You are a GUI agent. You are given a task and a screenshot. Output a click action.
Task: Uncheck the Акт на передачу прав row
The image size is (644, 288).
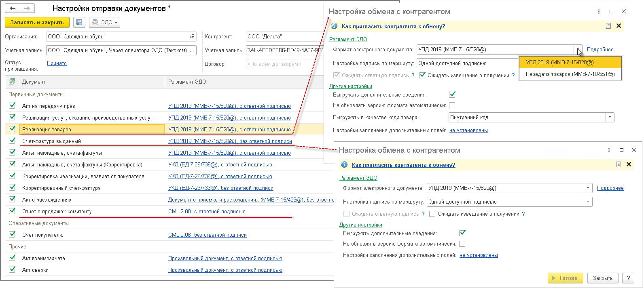pyautogui.click(x=12, y=106)
